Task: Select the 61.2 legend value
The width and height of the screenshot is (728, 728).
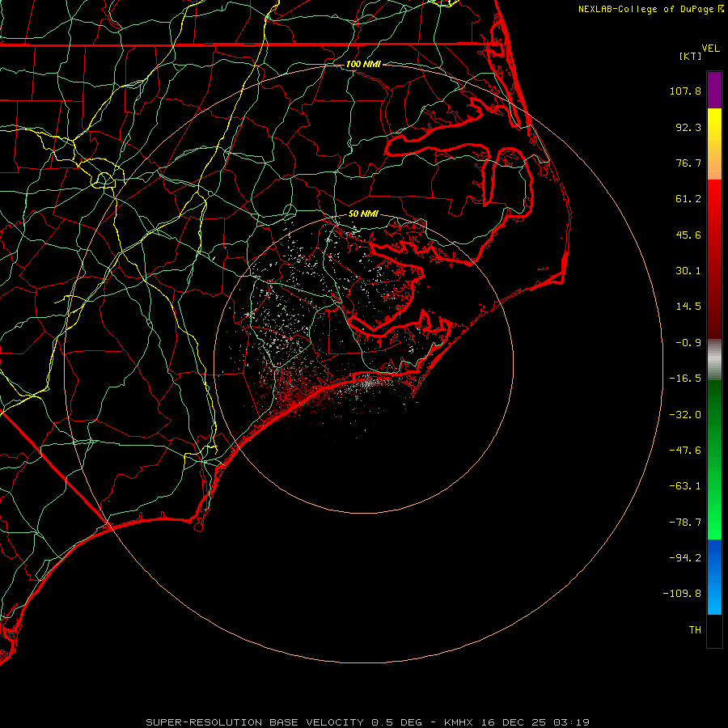Action: click(x=688, y=199)
